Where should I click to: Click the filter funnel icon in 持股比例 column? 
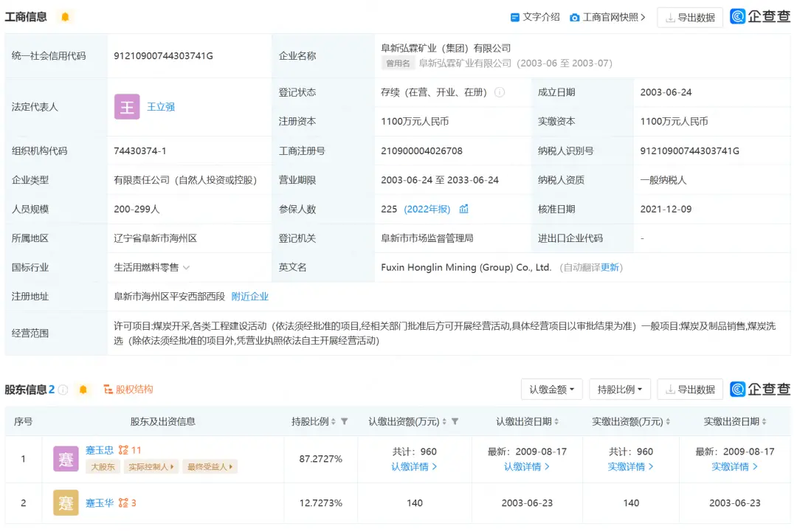(x=344, y=421)
